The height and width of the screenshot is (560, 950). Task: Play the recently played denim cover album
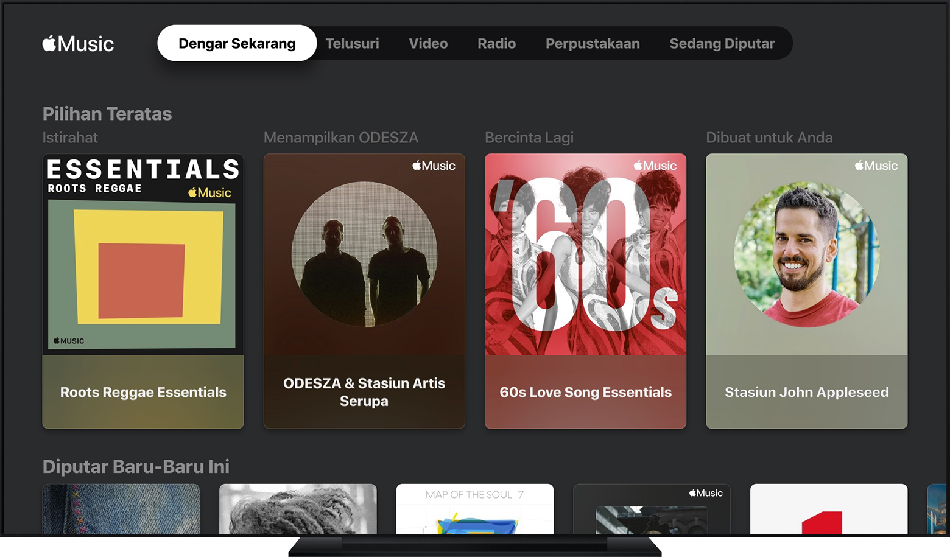pos(121,509)
